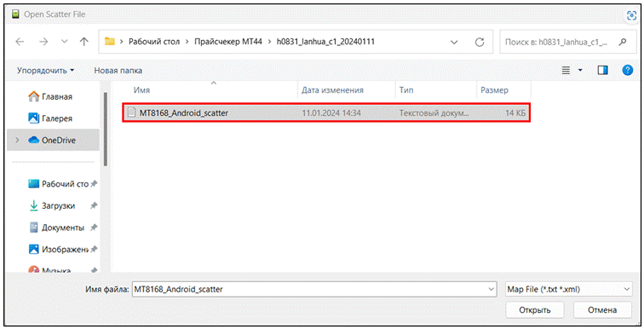Click the sidebar vertical scrollbar
Image resolution: width=644 pixels, height=329 pixels.
click(x=106, y=130)
